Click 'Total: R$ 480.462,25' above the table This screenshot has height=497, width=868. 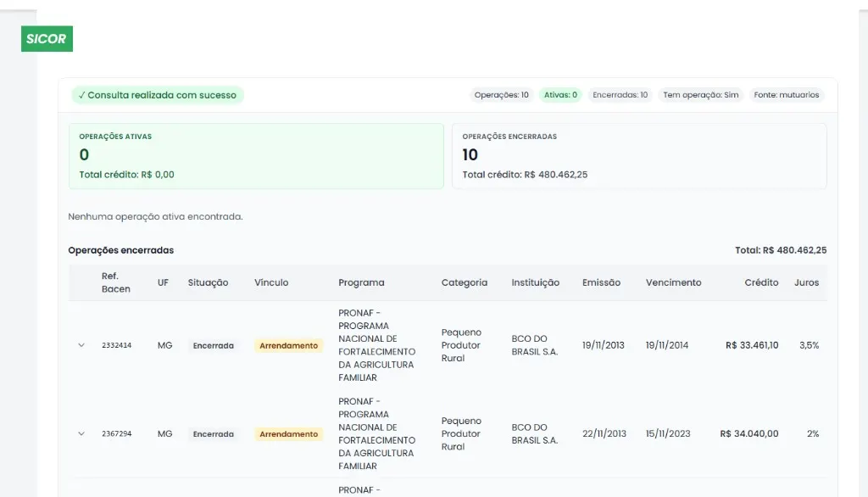(781, 250)
